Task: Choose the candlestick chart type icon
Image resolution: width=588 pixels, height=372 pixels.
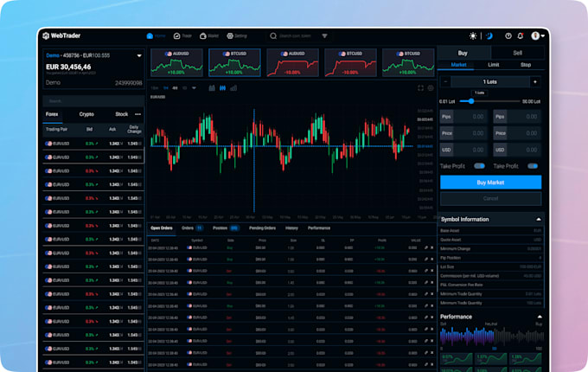Action: pos(223,88)
